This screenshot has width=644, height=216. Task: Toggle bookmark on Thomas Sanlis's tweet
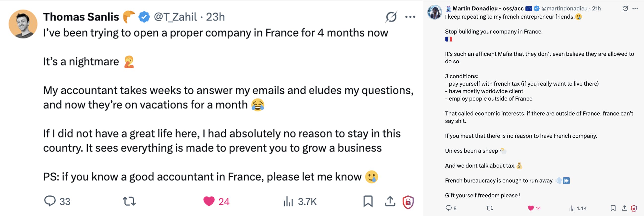(x=368, y=201)
